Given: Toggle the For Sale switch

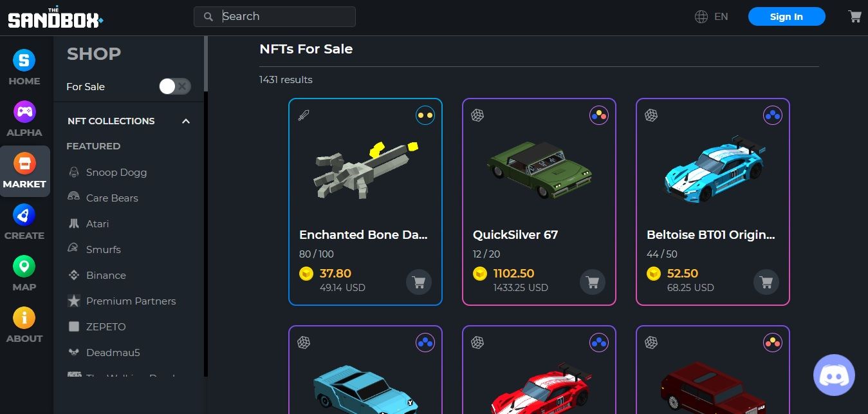Looking at the screenshot, I should 175,86.
